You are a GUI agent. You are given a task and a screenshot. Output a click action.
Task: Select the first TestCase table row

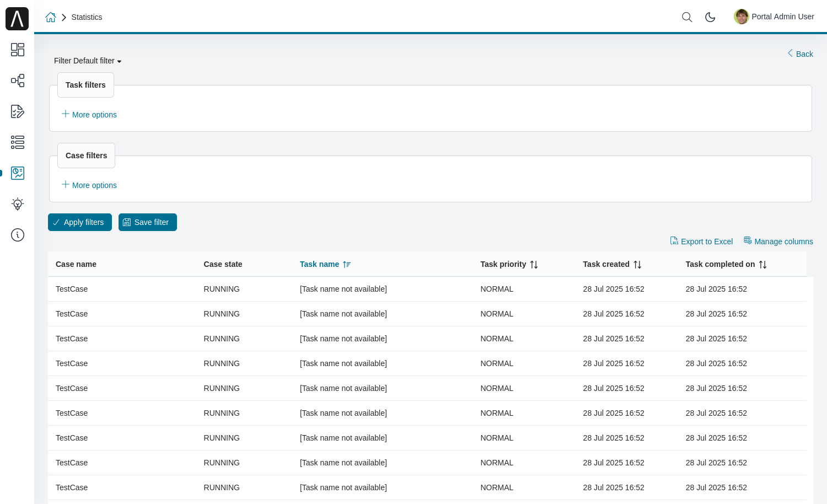pyautogui.click(x=72, y=289)
